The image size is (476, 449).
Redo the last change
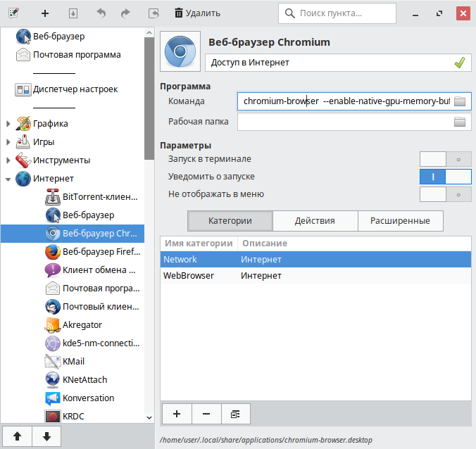(125, 13)
